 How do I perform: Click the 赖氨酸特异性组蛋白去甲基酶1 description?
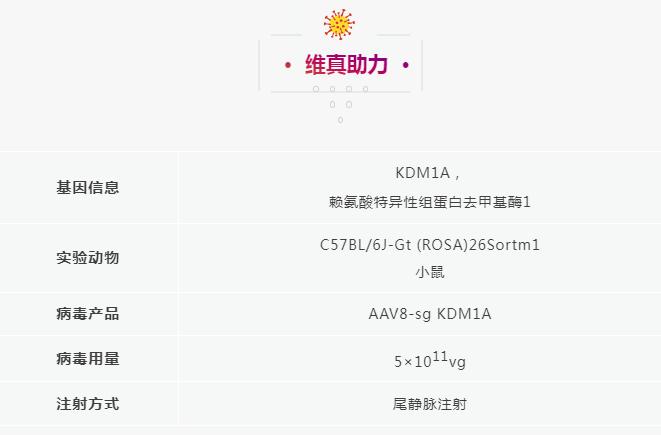(x=429, y=202)
